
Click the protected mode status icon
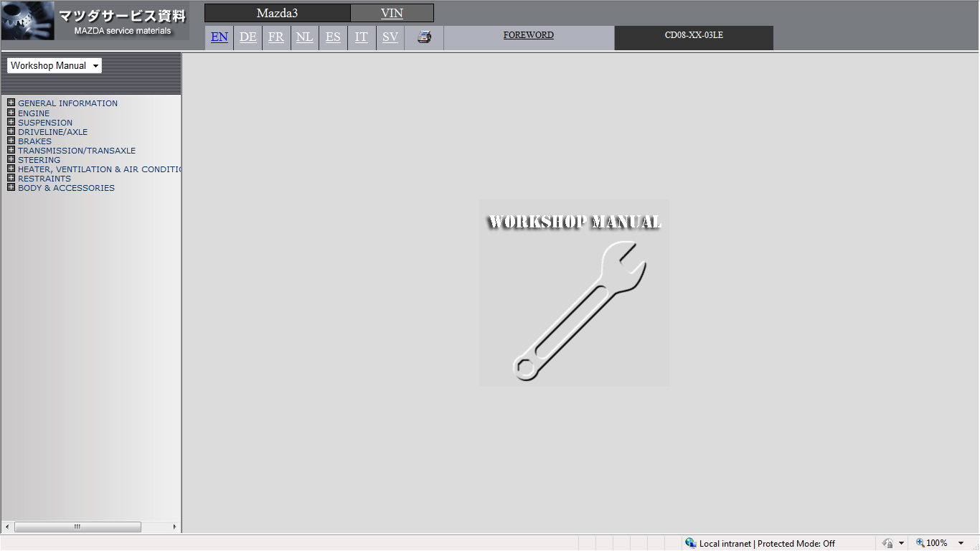pyautogui.click(x=888, y=543)
